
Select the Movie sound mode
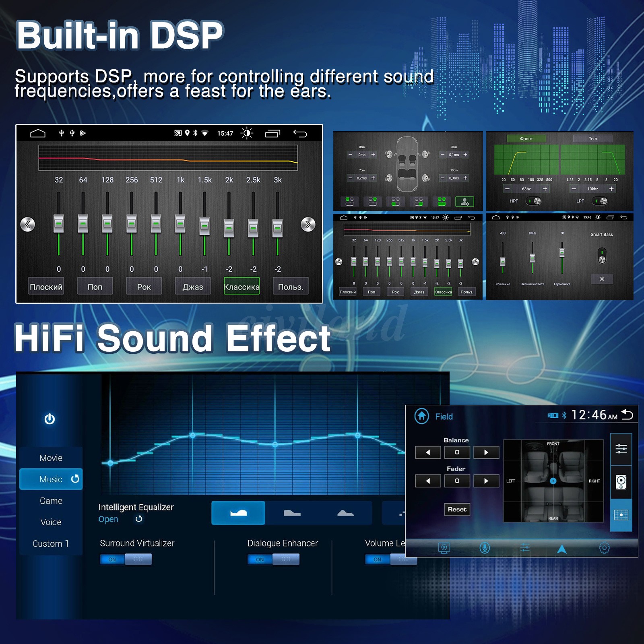51,458
